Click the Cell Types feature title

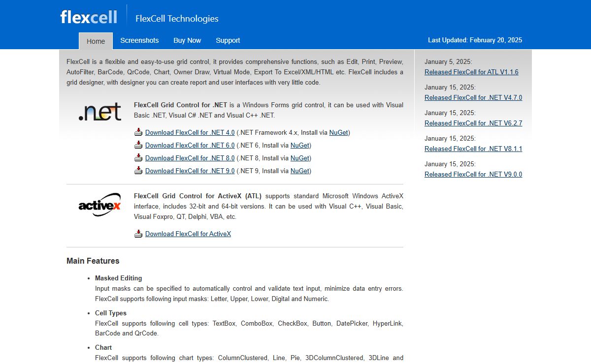tap(111, 313)
